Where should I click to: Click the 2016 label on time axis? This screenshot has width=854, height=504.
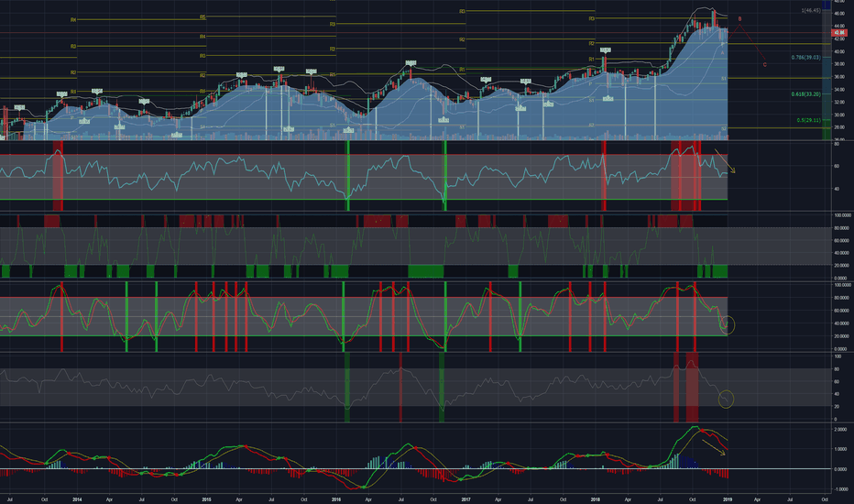(336, 499)
